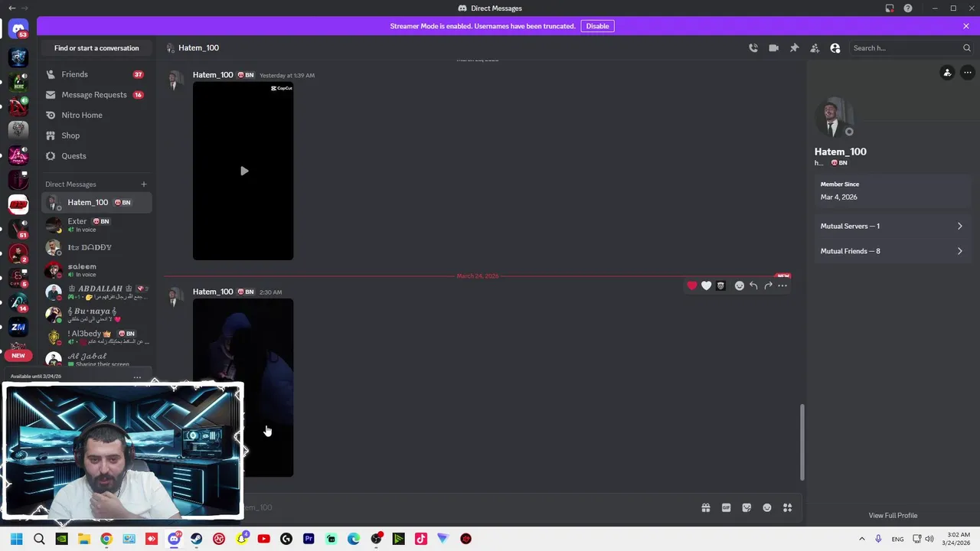Open the add reaction emoji picker
Screen dimensions: 980x551
point(740,285)
